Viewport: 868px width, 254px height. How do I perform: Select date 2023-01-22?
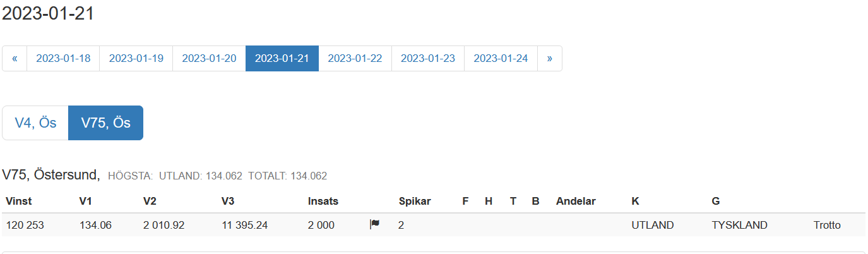click(355, 58)
